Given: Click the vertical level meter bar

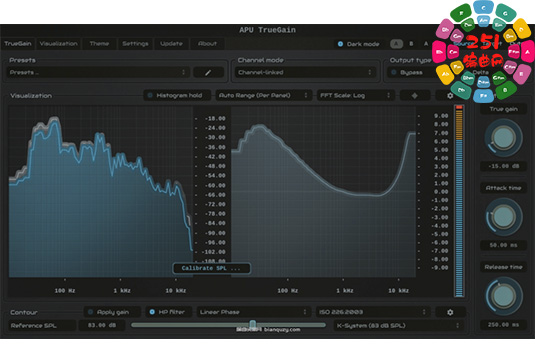Looking at the screenshot, I should pos(459,201).
